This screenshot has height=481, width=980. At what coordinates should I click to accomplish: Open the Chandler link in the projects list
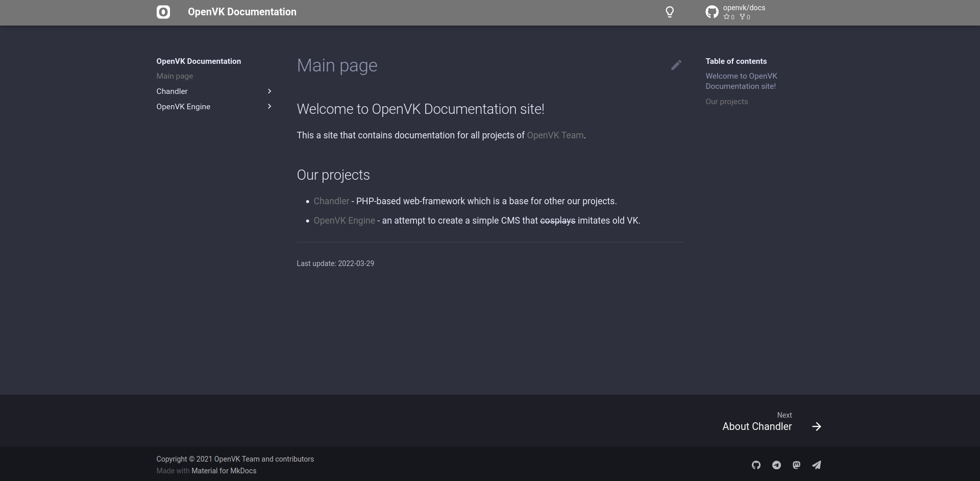click(331, 201)
